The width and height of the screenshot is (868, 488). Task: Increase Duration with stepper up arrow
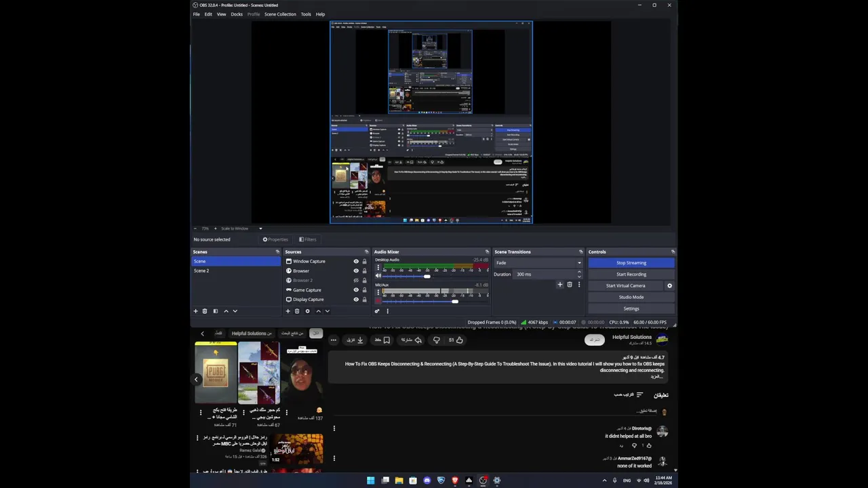coord(579,272)
